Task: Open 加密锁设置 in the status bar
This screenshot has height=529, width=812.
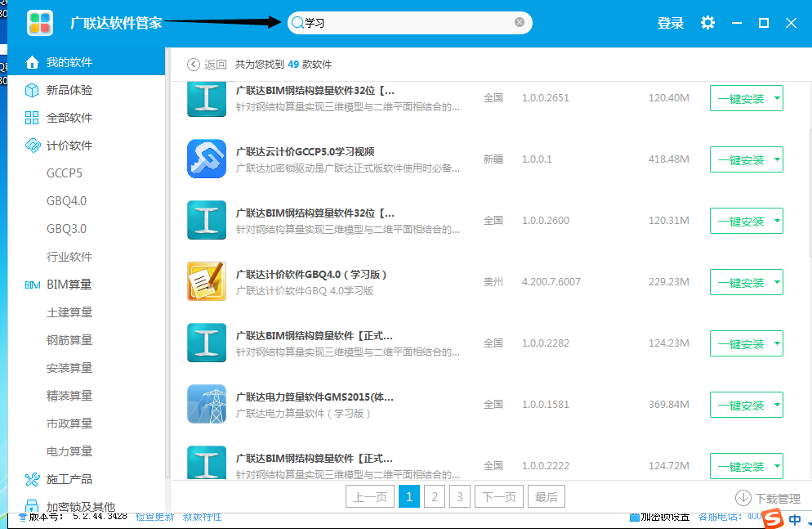Action: click(x=660, y=517)
